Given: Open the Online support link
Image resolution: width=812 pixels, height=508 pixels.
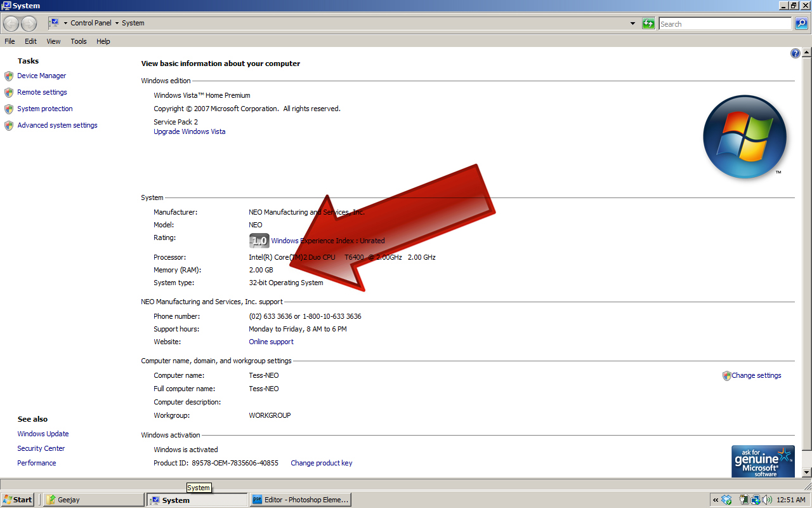Looking at the screenshot, I should (x=271, y=341).
